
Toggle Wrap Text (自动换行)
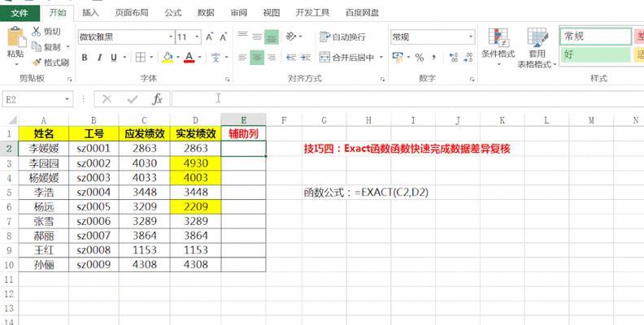coord(343,37)
